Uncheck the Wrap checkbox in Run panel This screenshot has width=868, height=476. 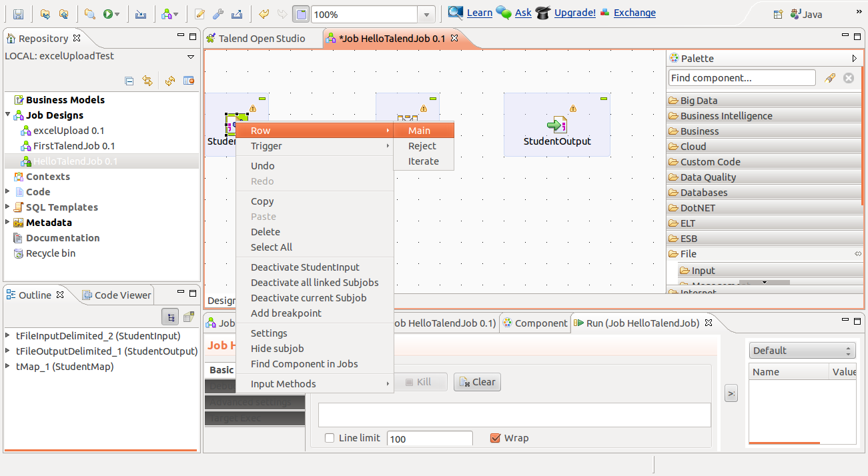[x=495, y=438]
